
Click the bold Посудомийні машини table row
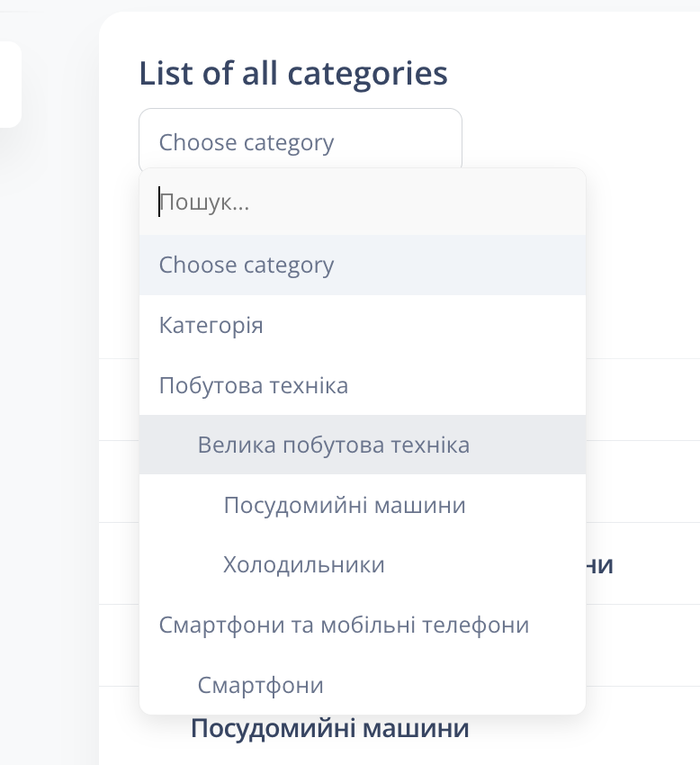pos(329,728)
